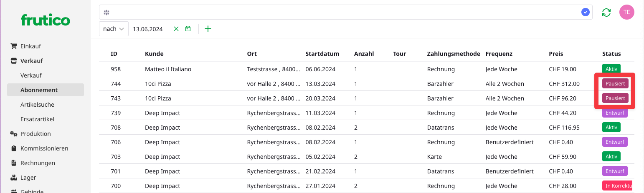Viewport: 644px width, 193px height.
Task: Click the 13.06.2024 date input field
Action: (148, 29)
